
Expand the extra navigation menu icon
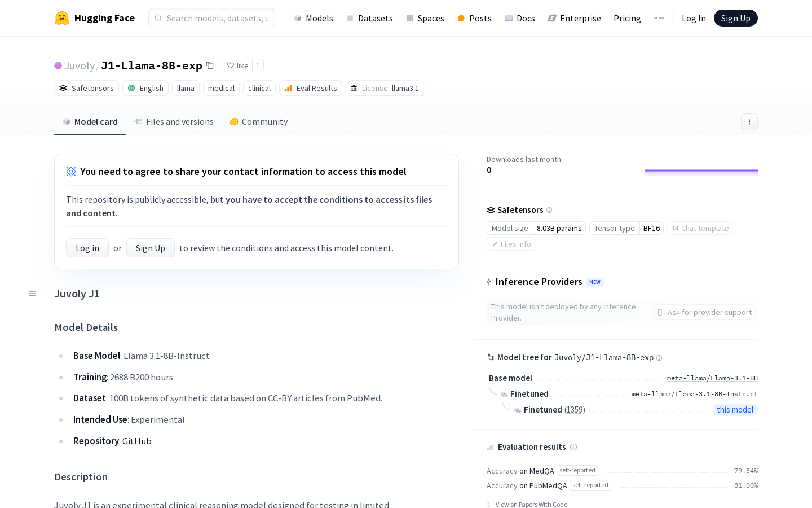(x=659, y=18)
